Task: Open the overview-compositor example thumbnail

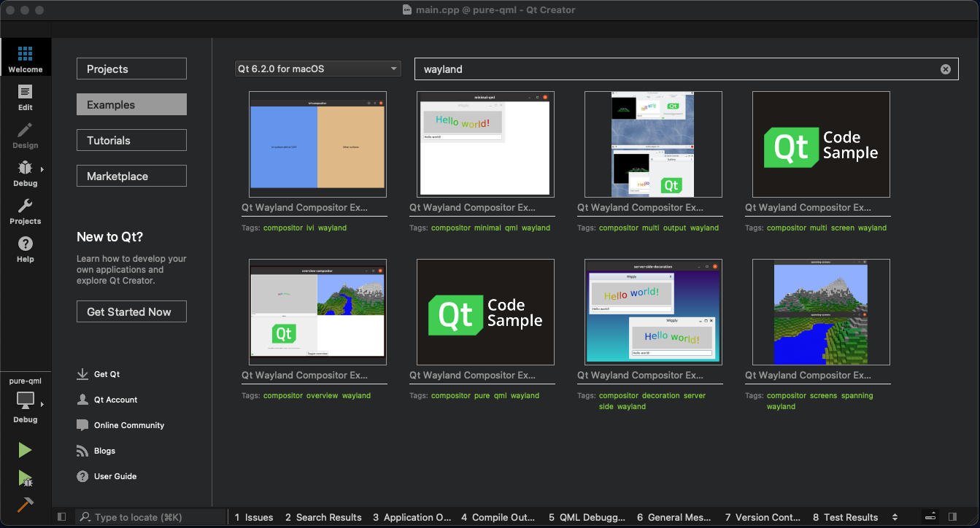Action: pyautogui.click(x=317, y=312)
